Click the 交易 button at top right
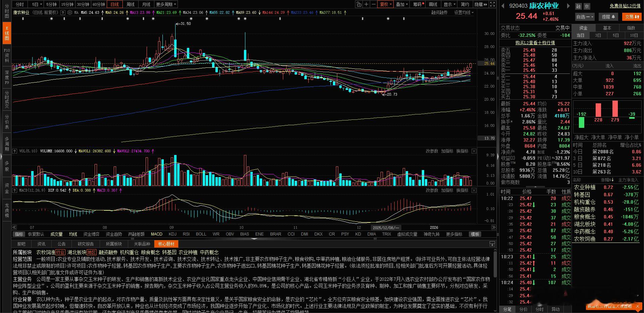Screen dimensions: 644x313 [x=632, y=16]
